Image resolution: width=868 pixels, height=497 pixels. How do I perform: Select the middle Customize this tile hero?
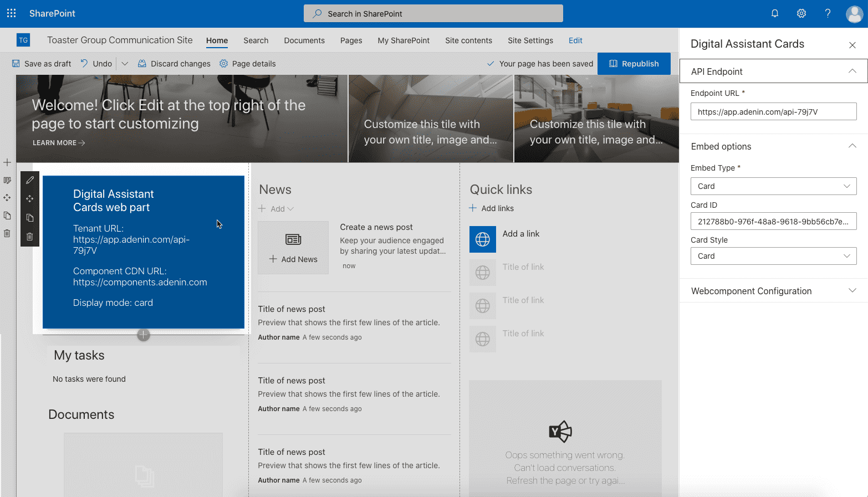431,119
